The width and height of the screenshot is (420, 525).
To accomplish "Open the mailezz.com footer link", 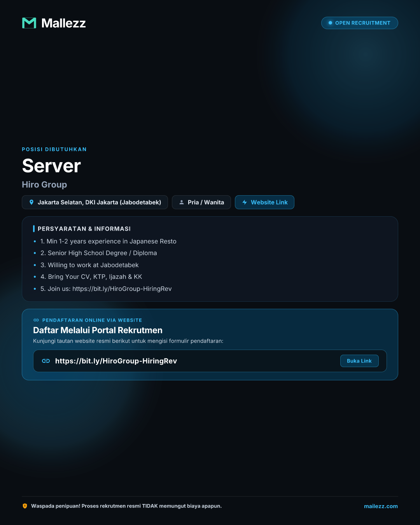I will pyautogui.click(x=381, y=506).
